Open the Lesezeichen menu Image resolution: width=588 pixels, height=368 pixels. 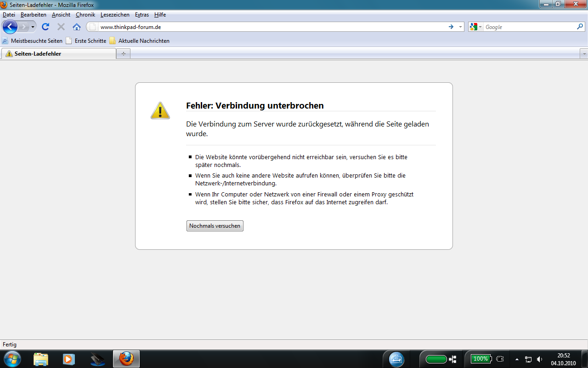pyautogui.click(x=115, y=15)
